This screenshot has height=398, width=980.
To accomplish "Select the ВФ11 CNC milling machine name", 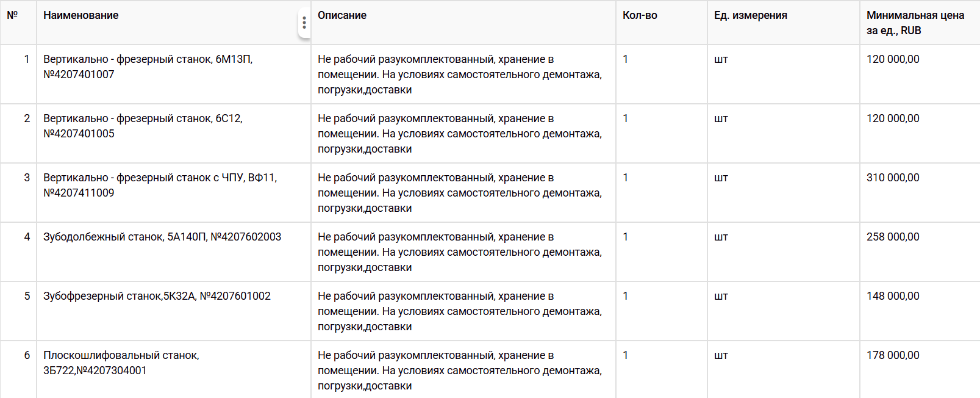I will [x=160, y=186].
